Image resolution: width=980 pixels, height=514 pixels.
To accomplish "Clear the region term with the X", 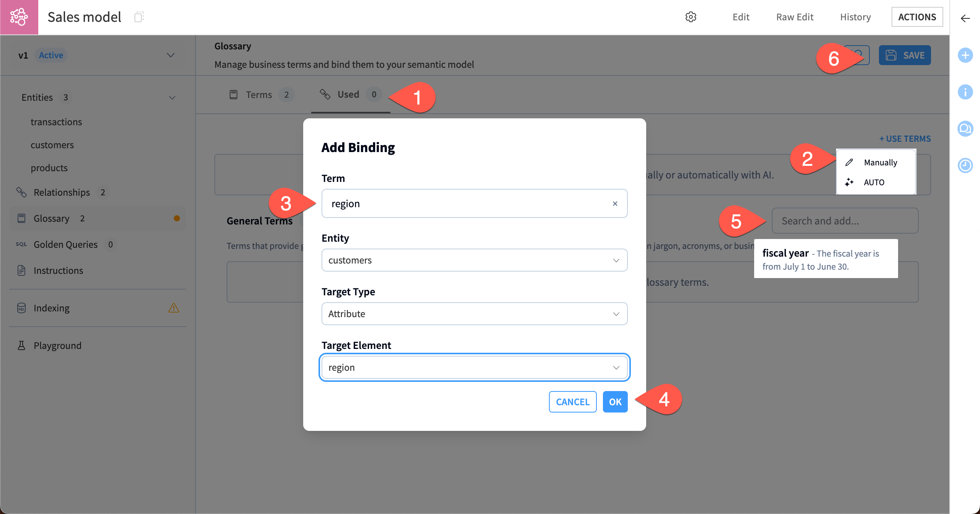I will (x=615, y=204).
